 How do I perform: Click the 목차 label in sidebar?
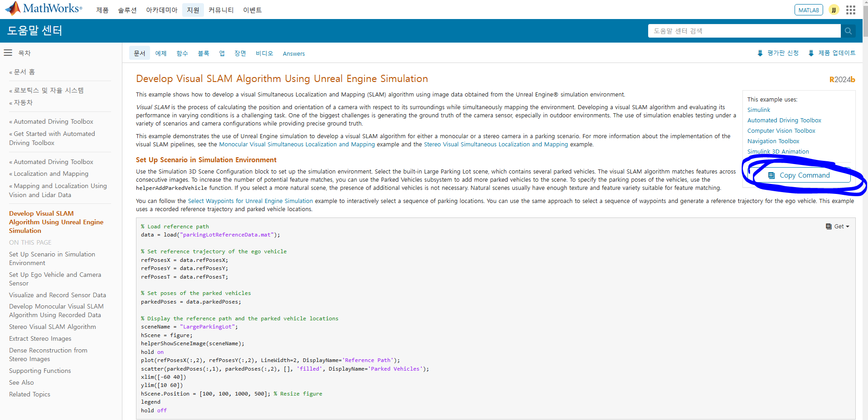(24, 53)
